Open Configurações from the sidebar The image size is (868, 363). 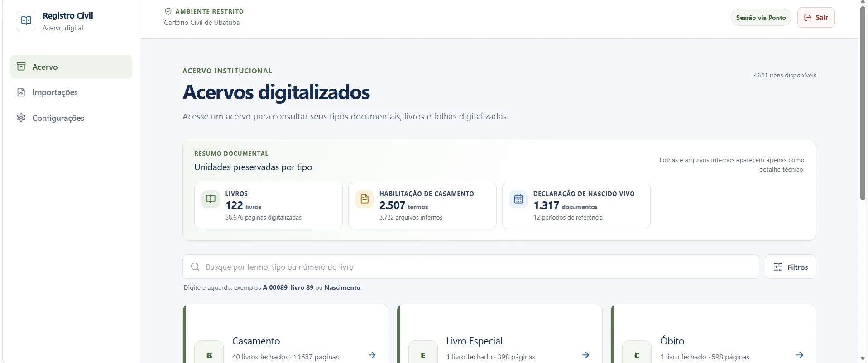[72, 118]
